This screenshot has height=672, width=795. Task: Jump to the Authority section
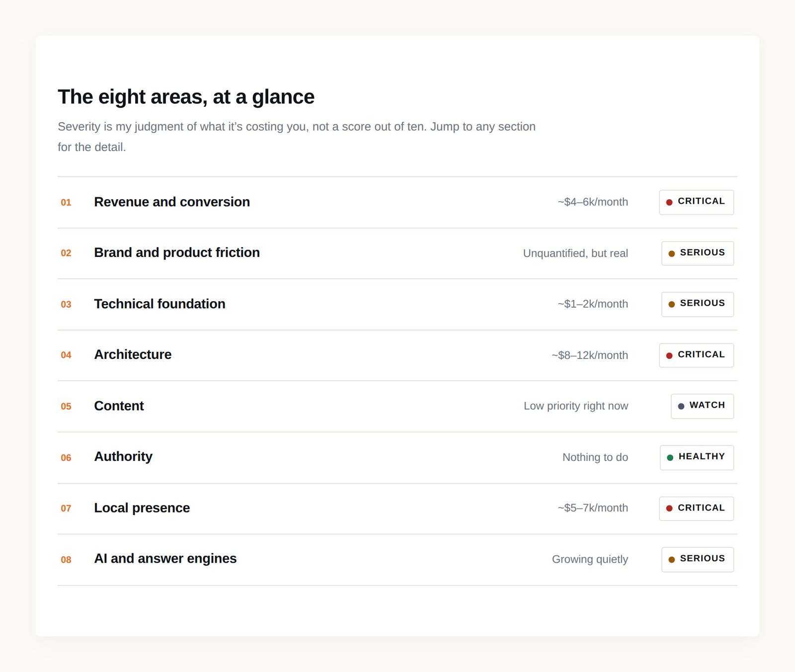397,458
